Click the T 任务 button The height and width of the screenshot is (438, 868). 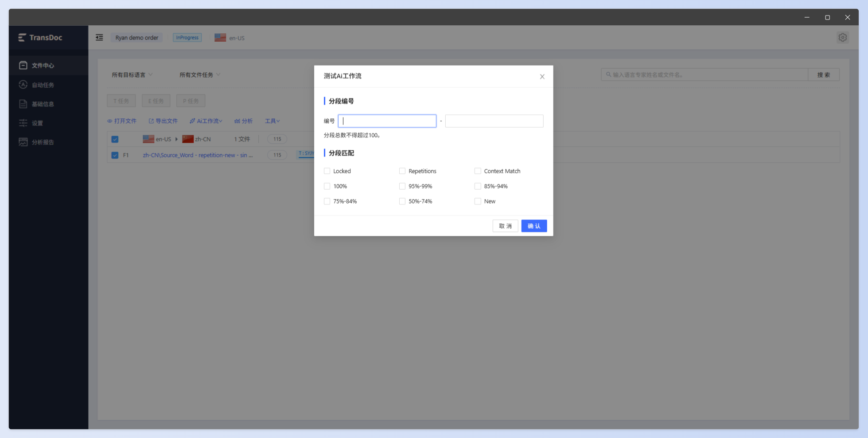pos(121,101)
